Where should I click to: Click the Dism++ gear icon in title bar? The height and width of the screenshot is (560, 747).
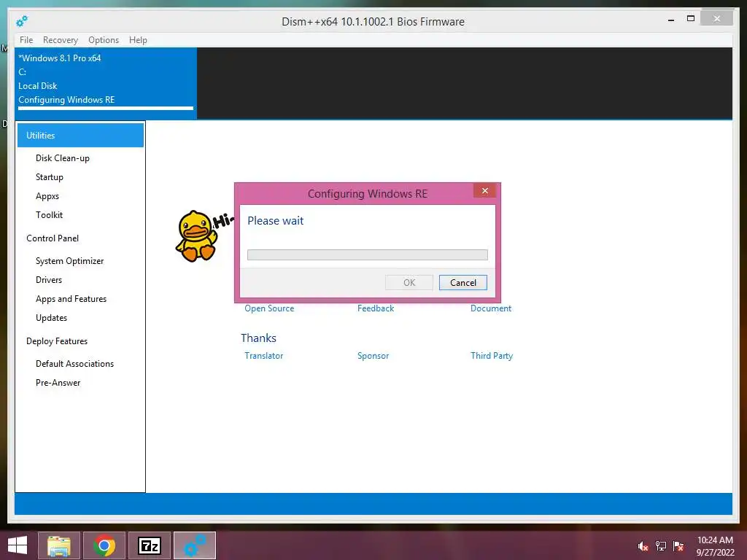22,21
